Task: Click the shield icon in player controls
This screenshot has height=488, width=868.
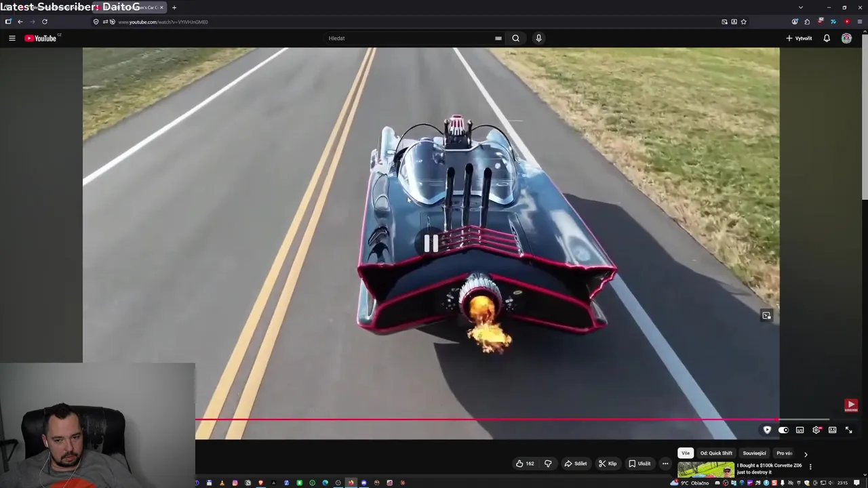Action: pyautogui.click(x=767, y=430)
